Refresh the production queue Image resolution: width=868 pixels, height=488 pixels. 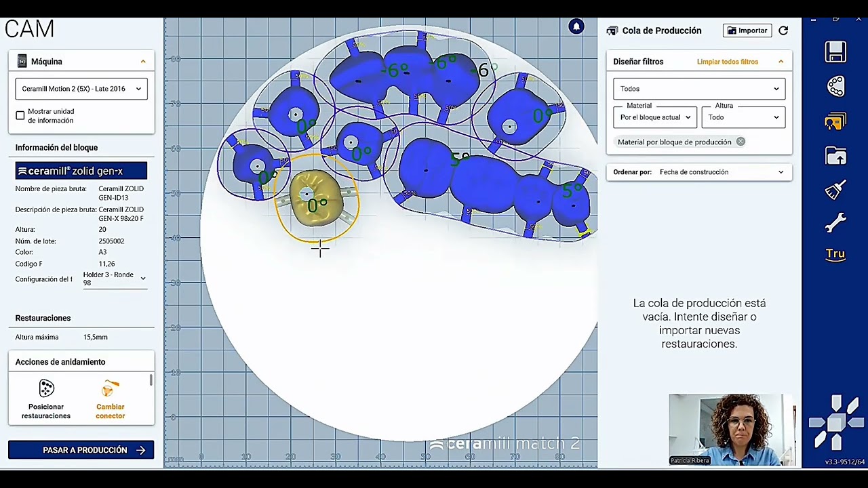click(x=783, y=30)
